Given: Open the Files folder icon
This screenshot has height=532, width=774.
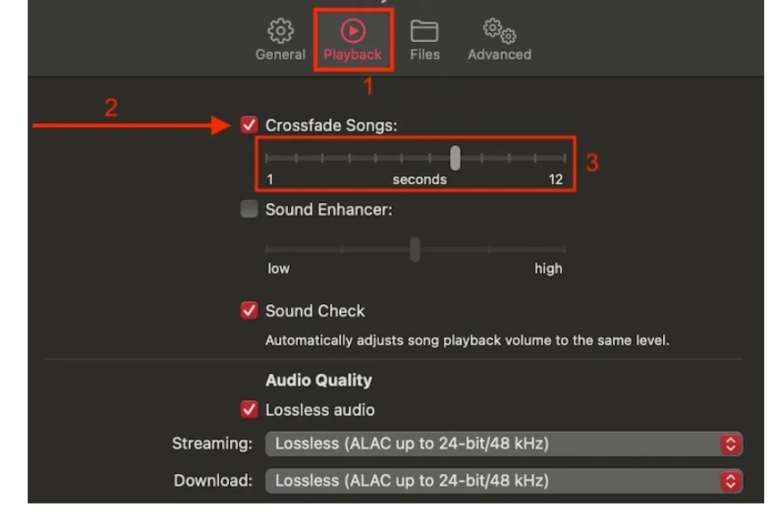Looking at the screenshot, I should click(424, 31).
